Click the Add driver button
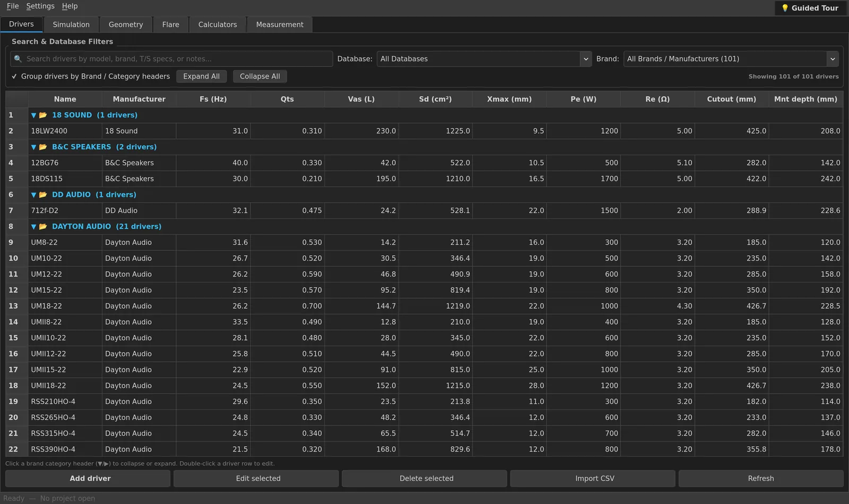This screenshot has width=849, height=504. coord(88,479)
